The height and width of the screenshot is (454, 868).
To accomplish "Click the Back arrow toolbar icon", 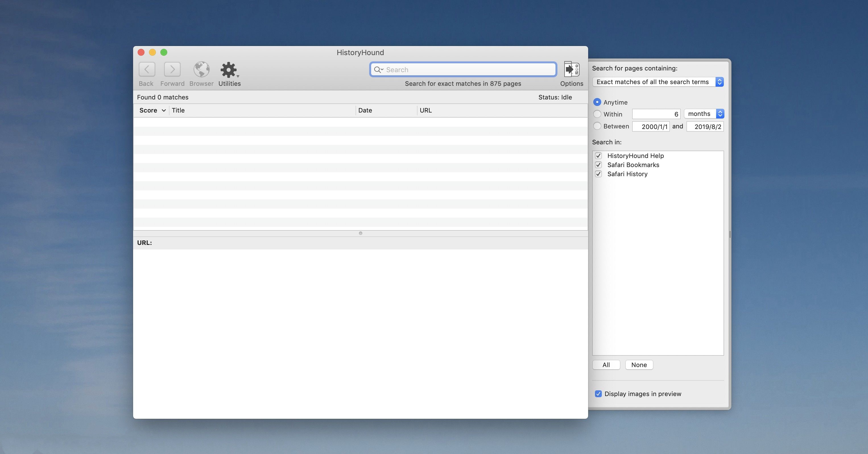I will (147, 70).
